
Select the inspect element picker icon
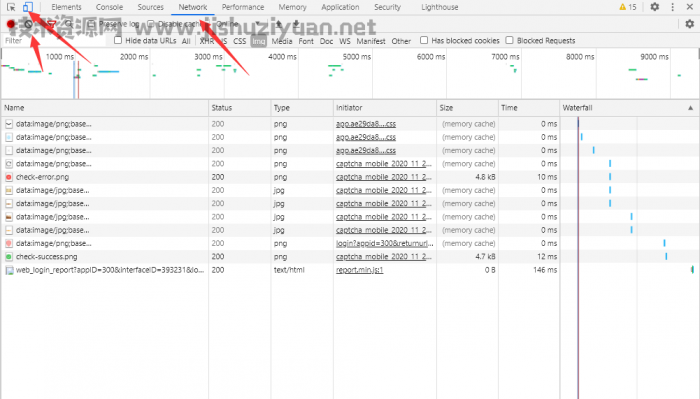(x=11, y=7)
